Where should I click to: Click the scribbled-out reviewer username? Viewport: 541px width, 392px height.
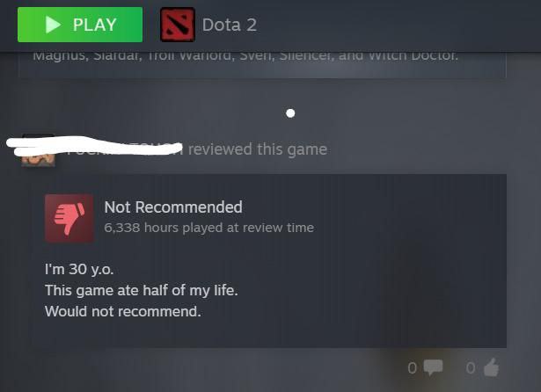(94, 146)
